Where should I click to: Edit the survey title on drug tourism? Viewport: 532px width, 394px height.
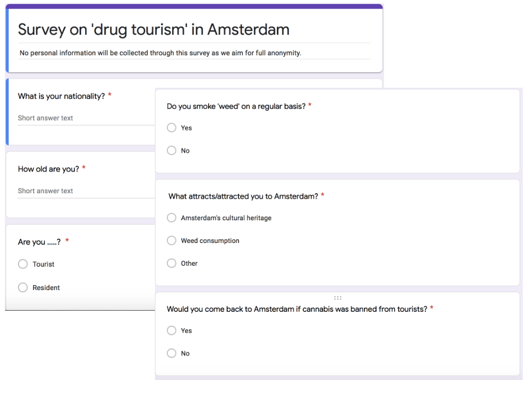[x=153, y=30]
